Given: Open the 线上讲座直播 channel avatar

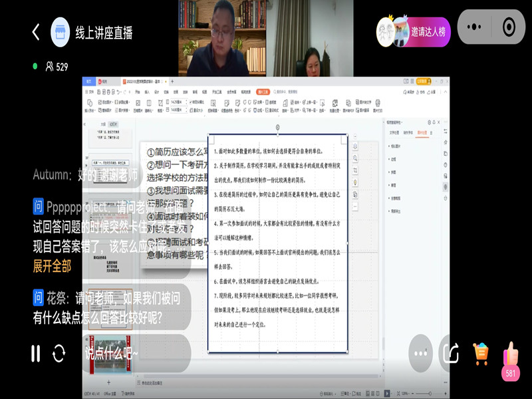Looking at the screenshot, I should (61, 32).
